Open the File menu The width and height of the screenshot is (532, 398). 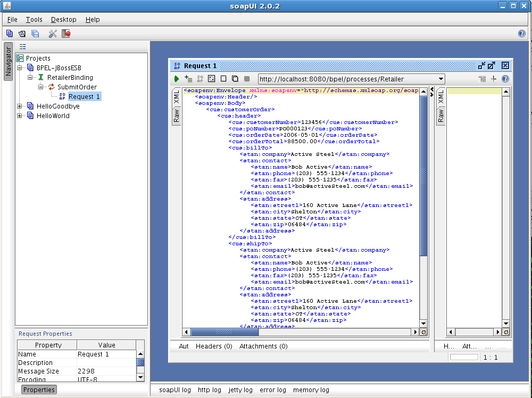tap(12, 19)
